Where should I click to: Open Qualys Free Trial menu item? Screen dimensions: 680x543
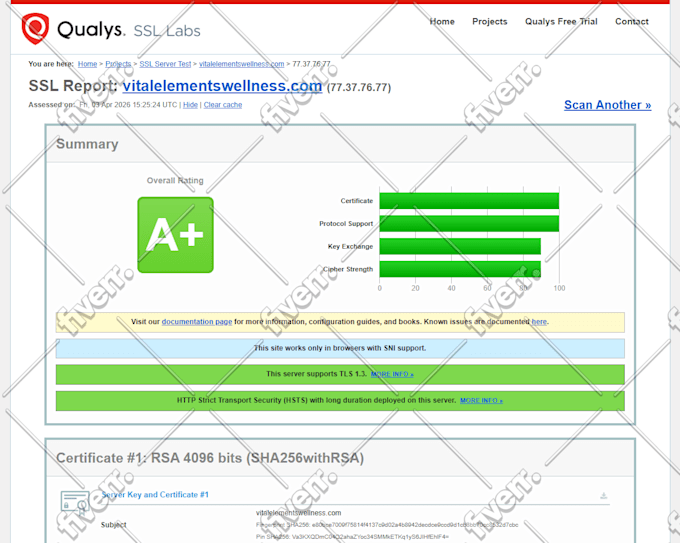pos(561,21)
